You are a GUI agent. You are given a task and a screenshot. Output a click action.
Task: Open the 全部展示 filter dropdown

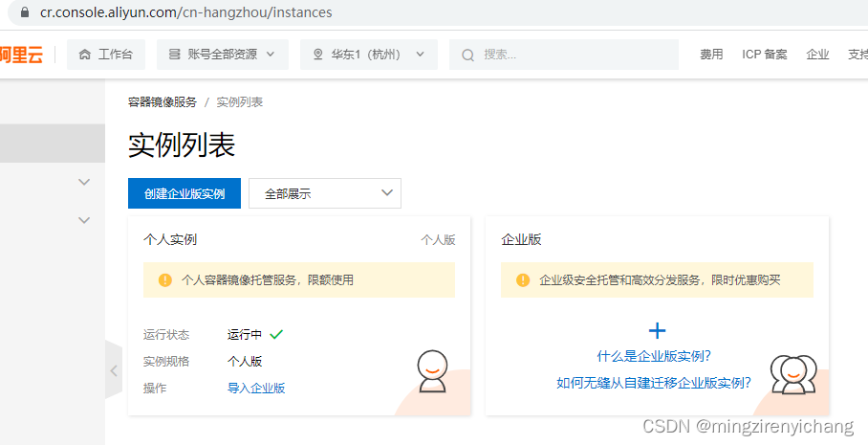[x=325, y=193]
